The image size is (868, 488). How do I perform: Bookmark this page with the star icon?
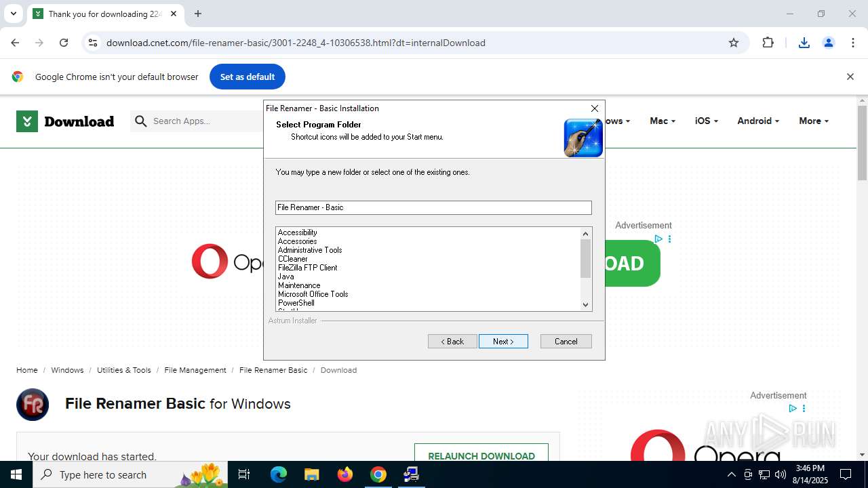pyautogui.click(x=734, y=43)
